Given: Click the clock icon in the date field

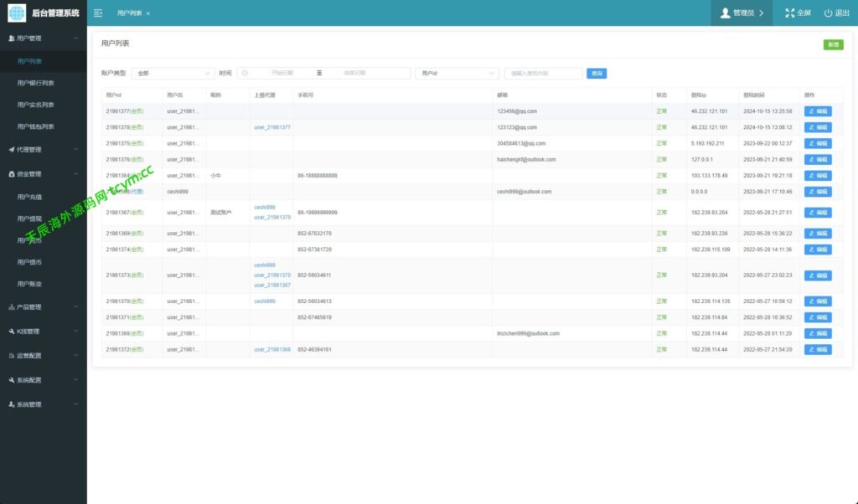Looking at the screenshot, I should 246,74.
